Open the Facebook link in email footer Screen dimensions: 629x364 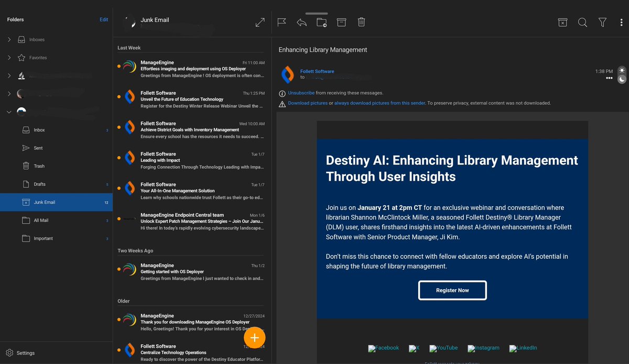click(x=383, y=348)
